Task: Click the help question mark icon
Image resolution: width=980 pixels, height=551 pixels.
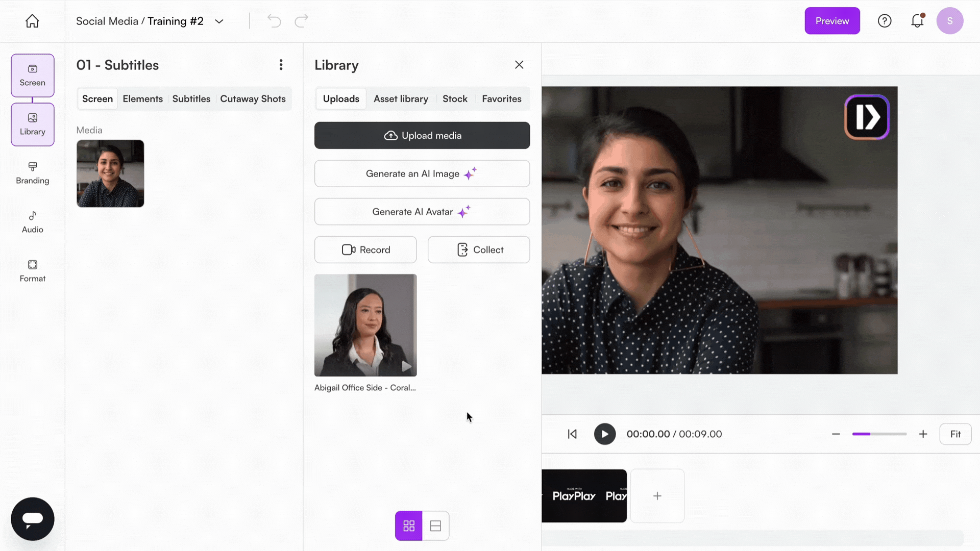Action: click(x=884, y=21)
